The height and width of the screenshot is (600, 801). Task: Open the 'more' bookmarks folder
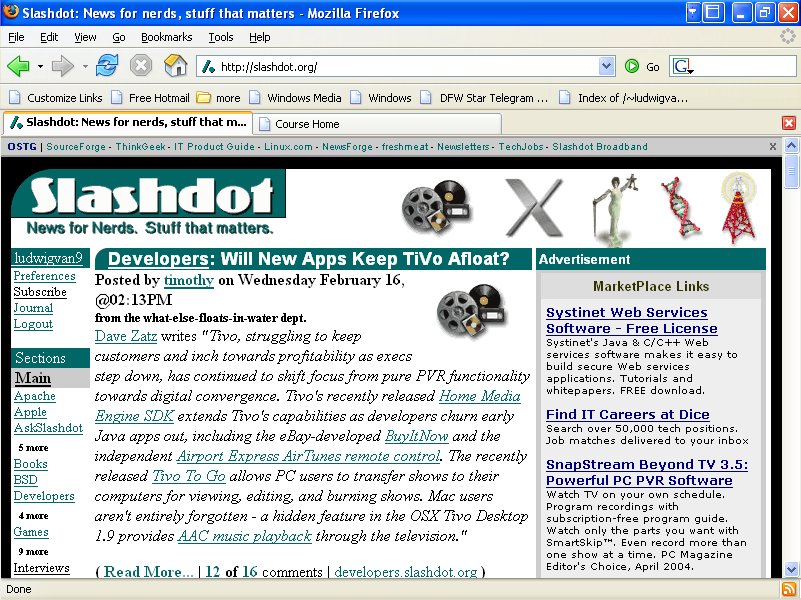click(x=219, y=98)
